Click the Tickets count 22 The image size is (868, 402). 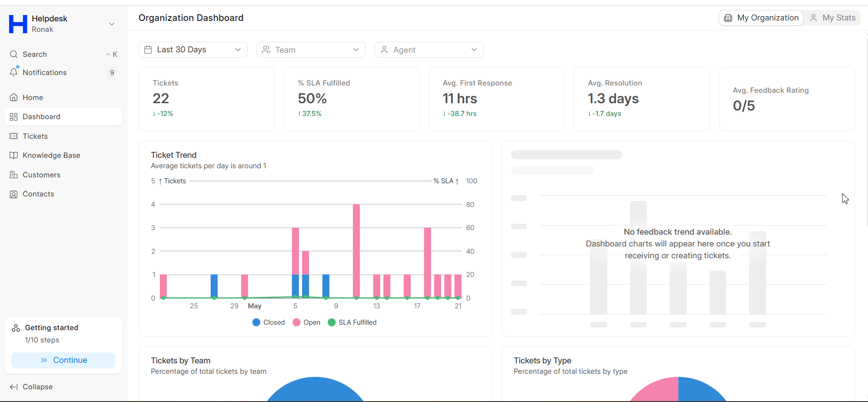161,98
